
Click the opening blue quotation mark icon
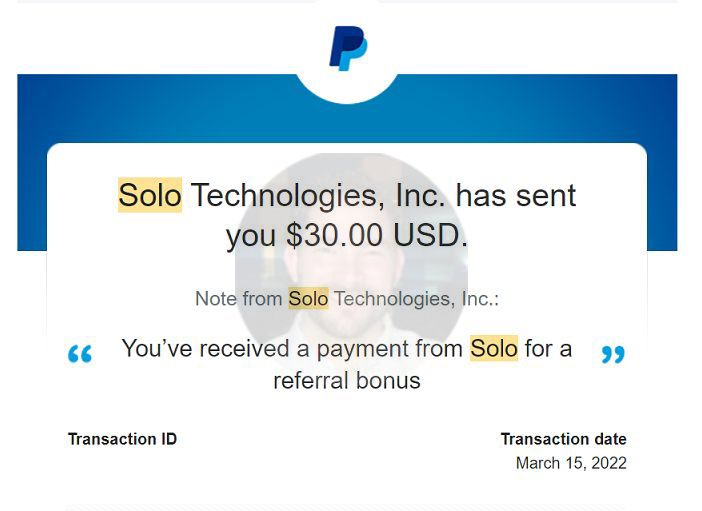coord(80,354)
